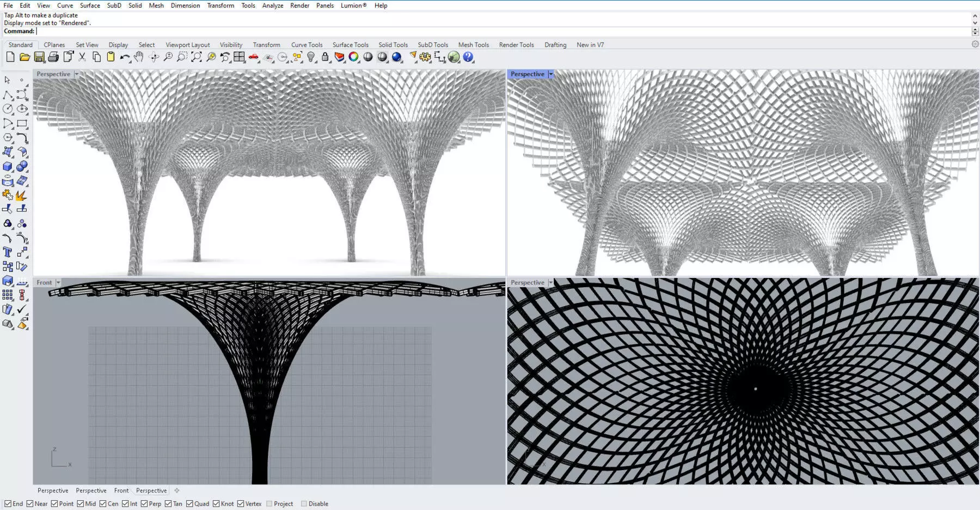Save the model using the floppy disk icon
The height and width of the screenshot is (510, 980).
(39, 57)
